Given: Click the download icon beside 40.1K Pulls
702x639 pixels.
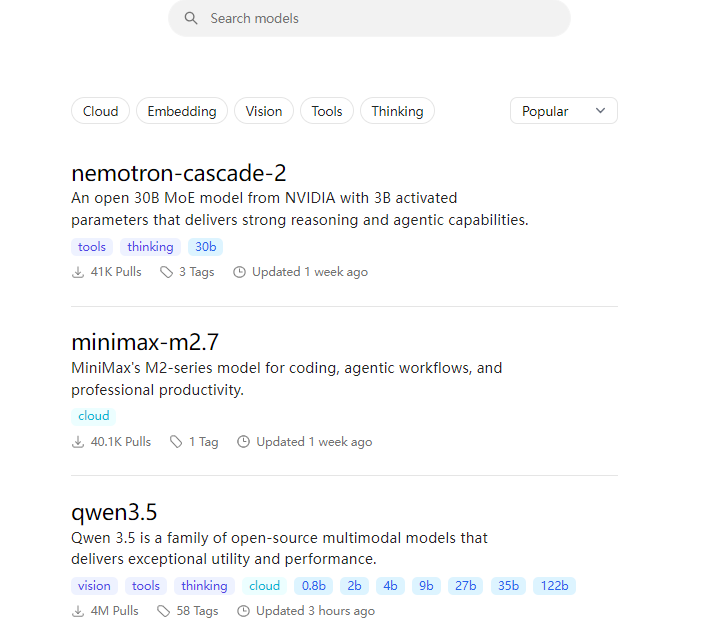Looking at the screenshot, I should pyautogui.click(x=78, y=442).
